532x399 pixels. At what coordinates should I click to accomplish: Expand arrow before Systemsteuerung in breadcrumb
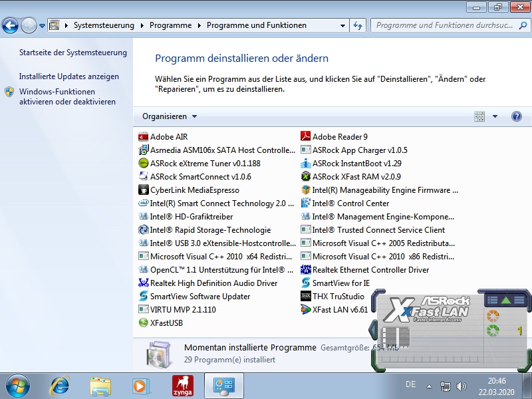66,25
